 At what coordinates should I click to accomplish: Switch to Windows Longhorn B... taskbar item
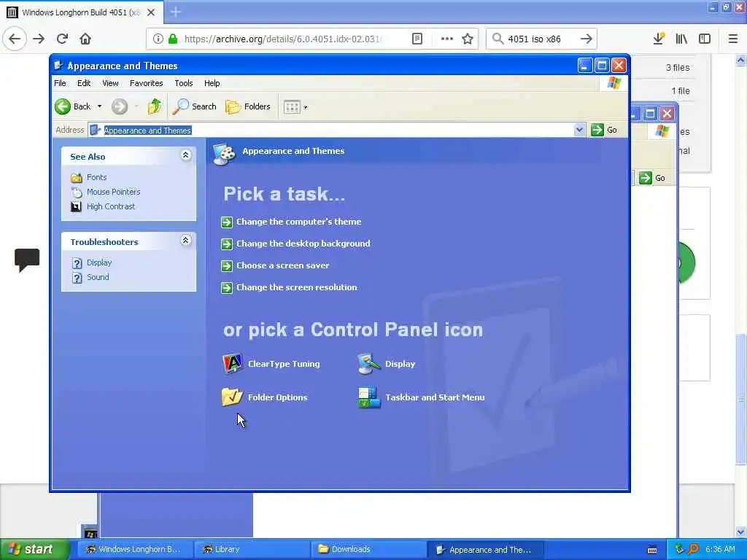(x=133, y=550)
